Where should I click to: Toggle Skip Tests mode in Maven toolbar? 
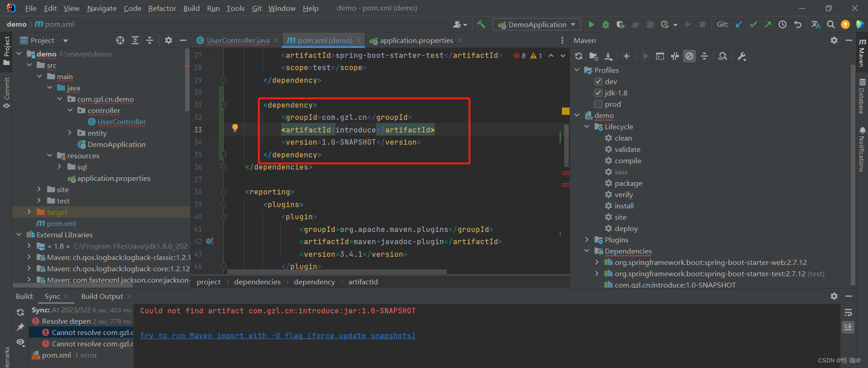[x=689, y=56]
